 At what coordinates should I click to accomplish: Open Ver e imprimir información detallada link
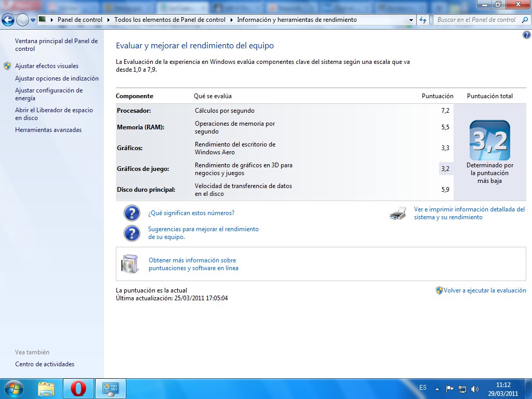coord(469,214)
